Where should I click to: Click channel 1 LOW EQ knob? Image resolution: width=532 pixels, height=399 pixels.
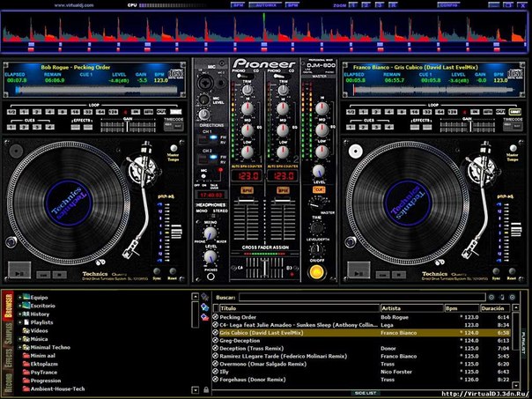click(x=248, y=152)
